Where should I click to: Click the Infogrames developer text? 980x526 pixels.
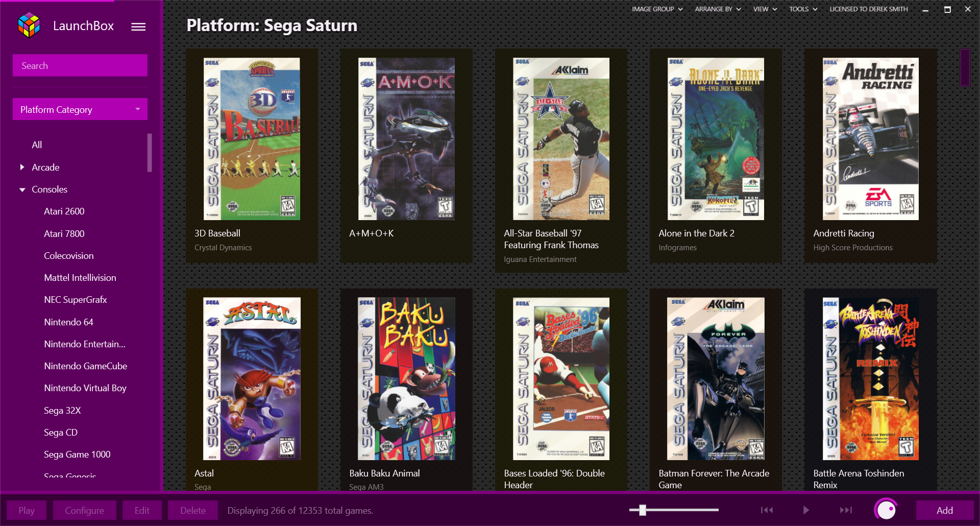[x=677, y=248]
